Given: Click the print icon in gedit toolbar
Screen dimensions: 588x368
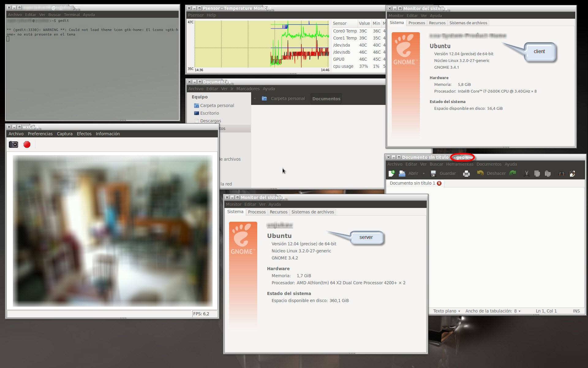Looking at the screenshot, I should pos(466,174).
